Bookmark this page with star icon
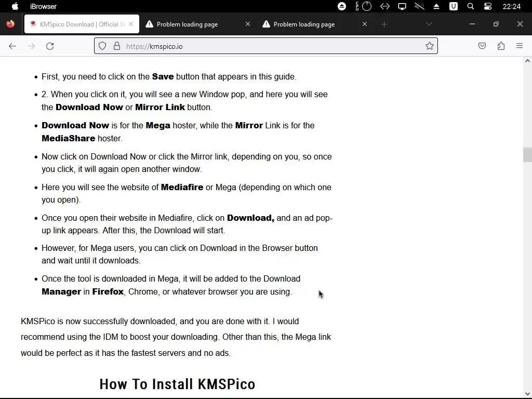The image size is (532, 399). pos(430,46)
